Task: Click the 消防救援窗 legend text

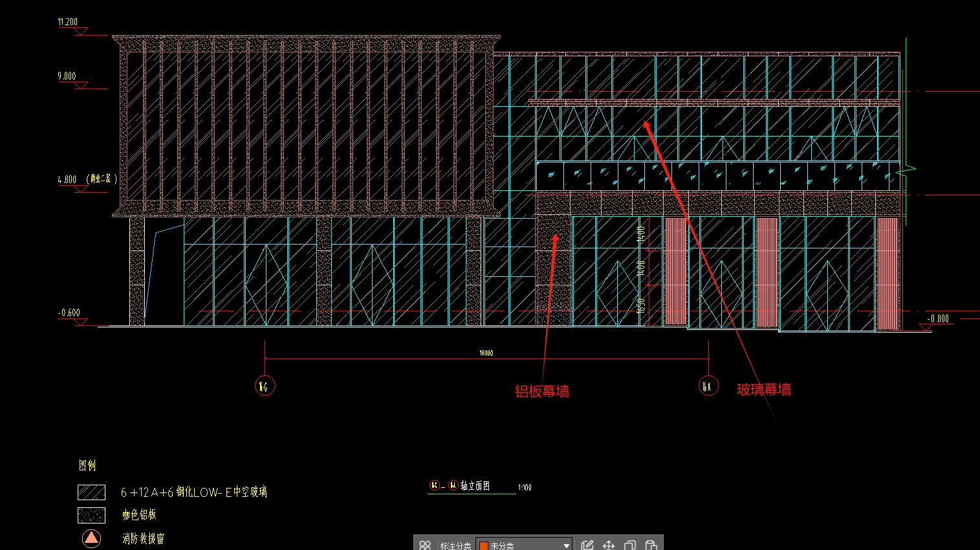Action: pyautogui.click(x=143, y=538)
